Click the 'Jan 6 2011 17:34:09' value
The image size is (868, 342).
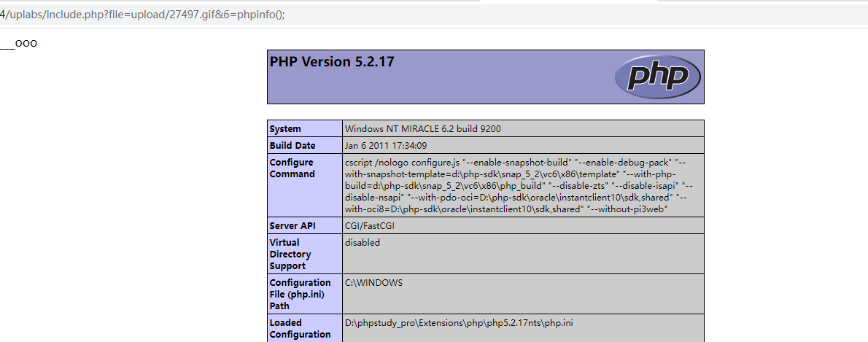[386, 146]
